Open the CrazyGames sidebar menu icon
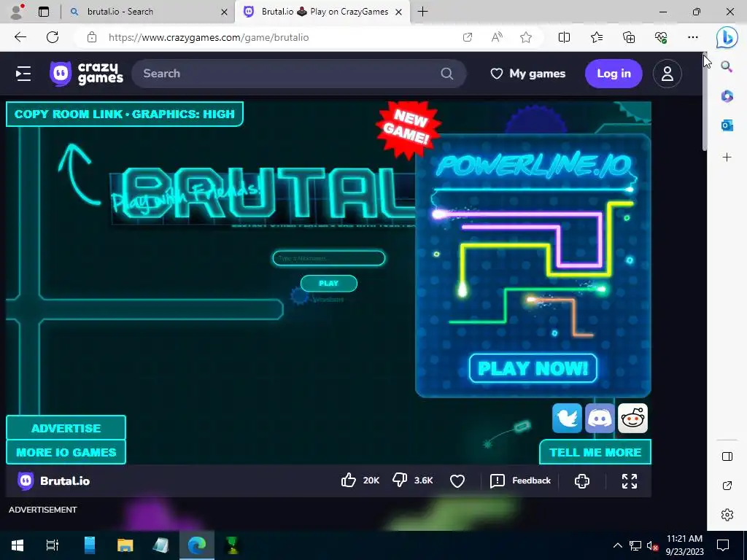The width and height of the screenshot is (747, 560). tap(23, 74)
